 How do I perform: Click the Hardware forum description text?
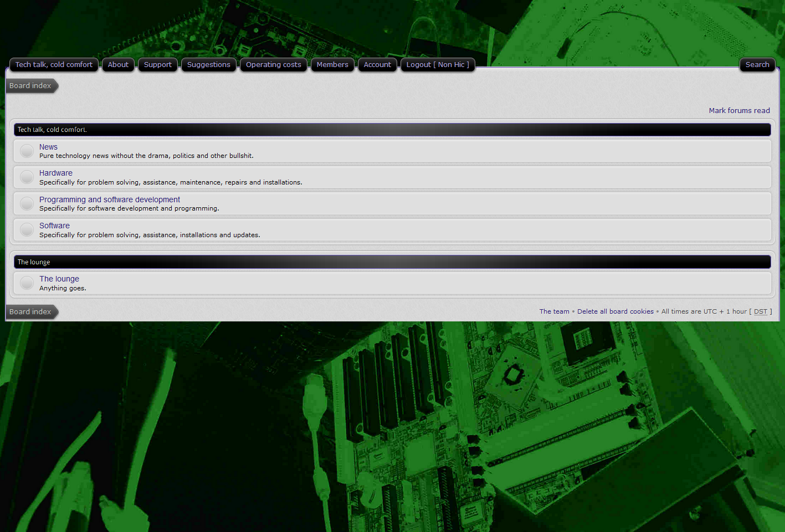171,182
